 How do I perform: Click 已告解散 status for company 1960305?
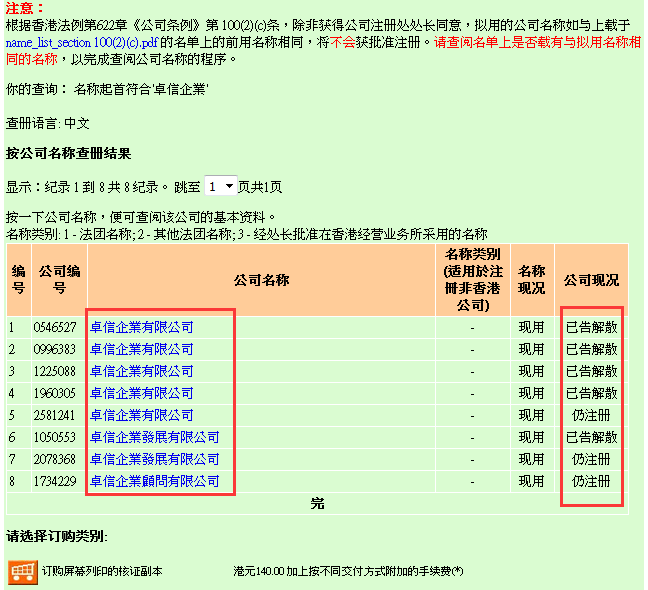(x=591, y=393)
